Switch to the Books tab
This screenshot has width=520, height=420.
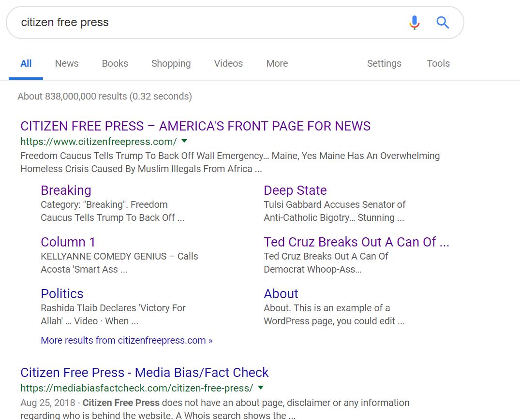[115, 63]
